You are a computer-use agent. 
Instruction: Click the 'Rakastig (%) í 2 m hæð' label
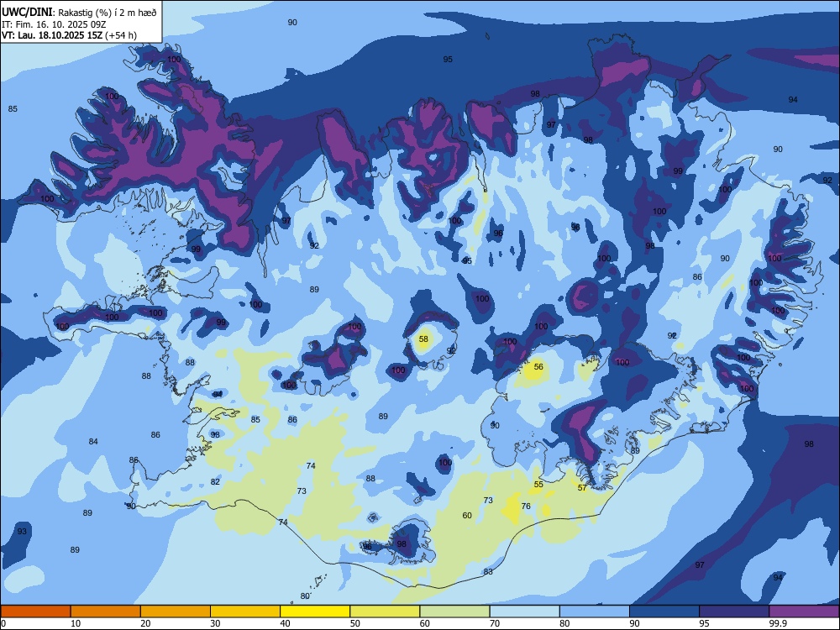[108, 13]
